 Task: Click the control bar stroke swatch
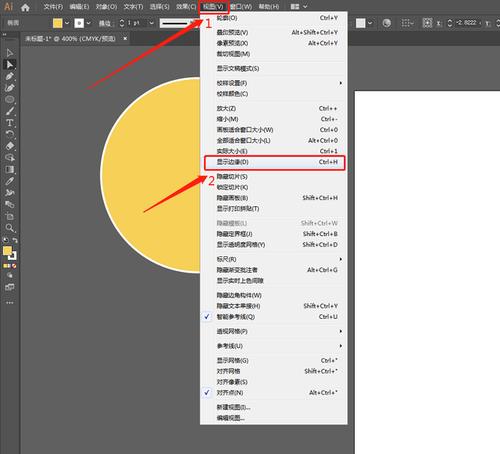coord(79,23)
